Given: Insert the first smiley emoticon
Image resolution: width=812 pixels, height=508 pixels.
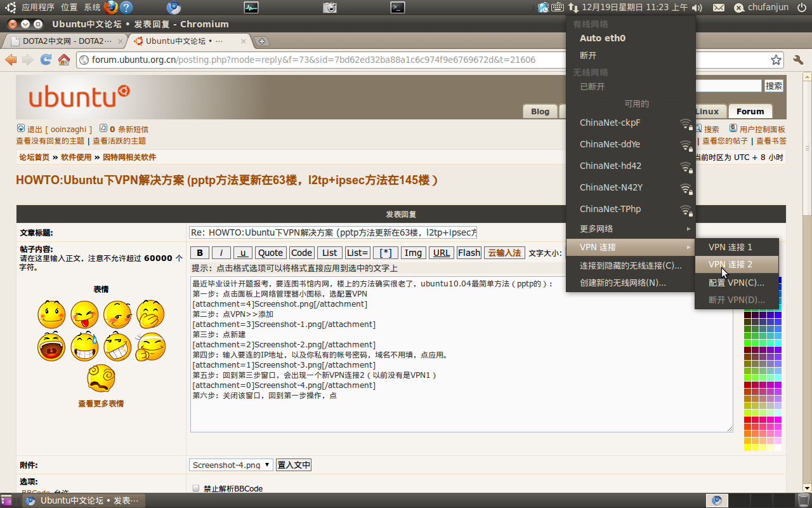Looking at the screenshot, I should click(51, 314).
